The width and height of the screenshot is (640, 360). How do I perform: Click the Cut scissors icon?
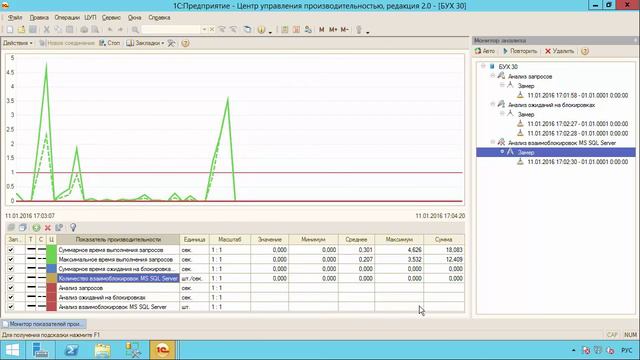pyautogui.click(x=47, y=30)
